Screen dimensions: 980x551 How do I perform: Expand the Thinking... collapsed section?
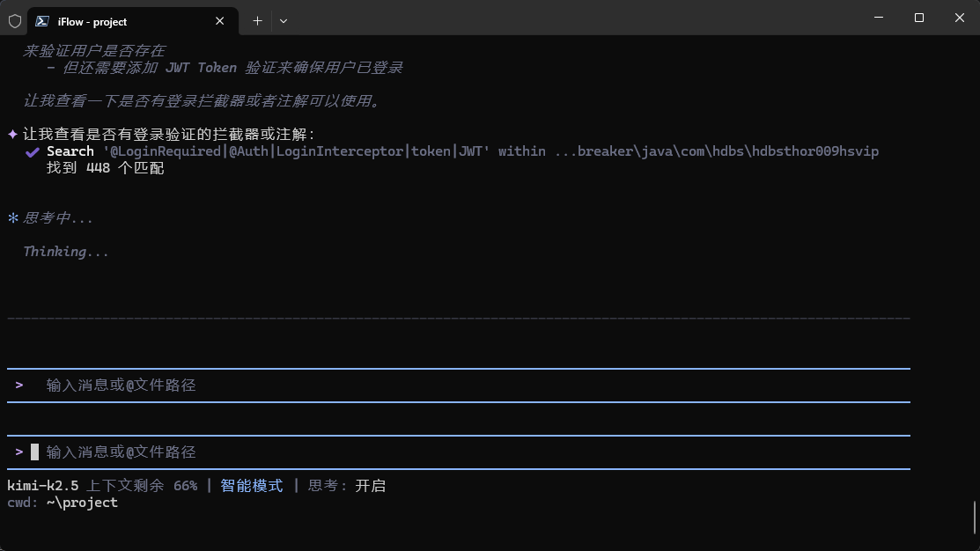[66, 252]
